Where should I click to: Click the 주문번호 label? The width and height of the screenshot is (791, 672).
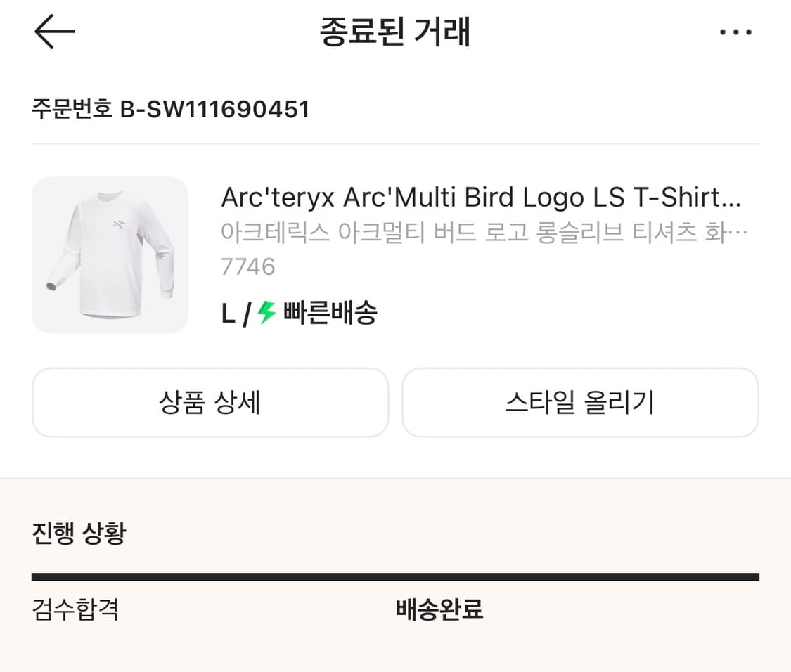click(72, 110)
